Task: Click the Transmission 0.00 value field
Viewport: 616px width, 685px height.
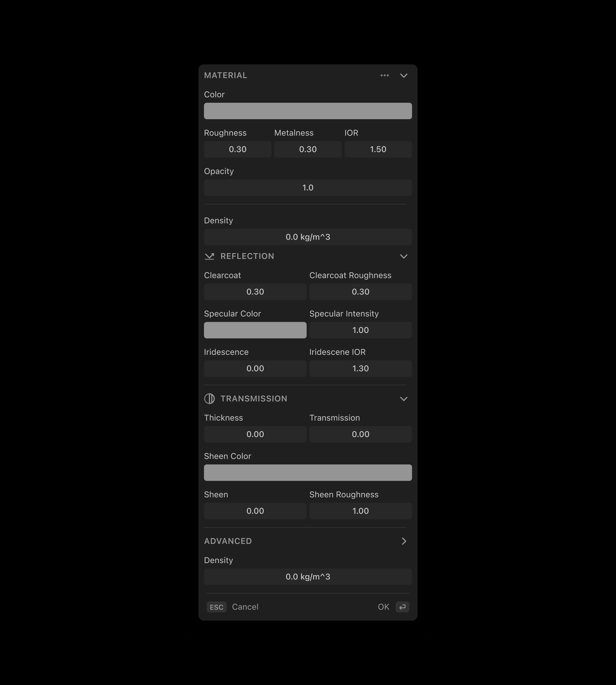Action: point(361,434)
